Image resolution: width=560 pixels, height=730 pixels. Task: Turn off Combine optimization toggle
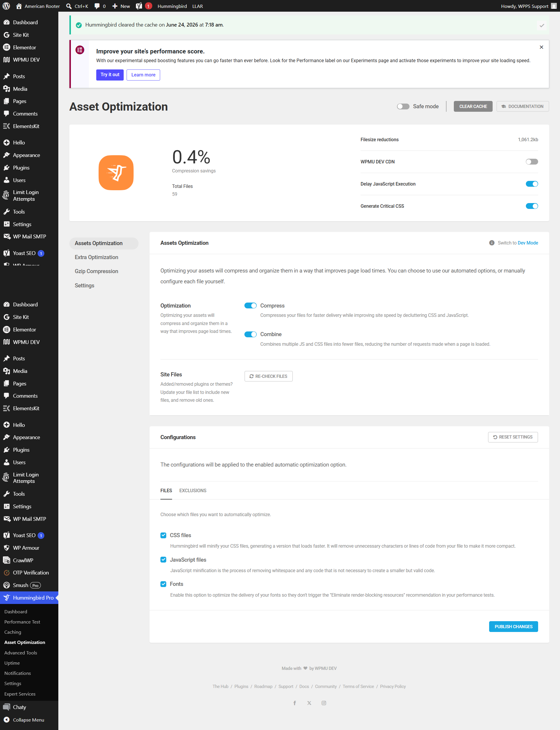coord(250,334)
